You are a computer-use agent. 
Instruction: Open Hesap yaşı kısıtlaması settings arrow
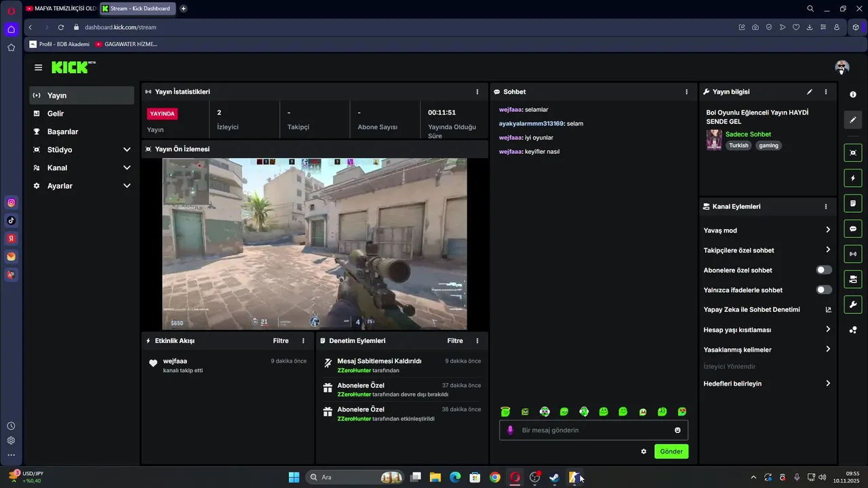coord(828,329)
